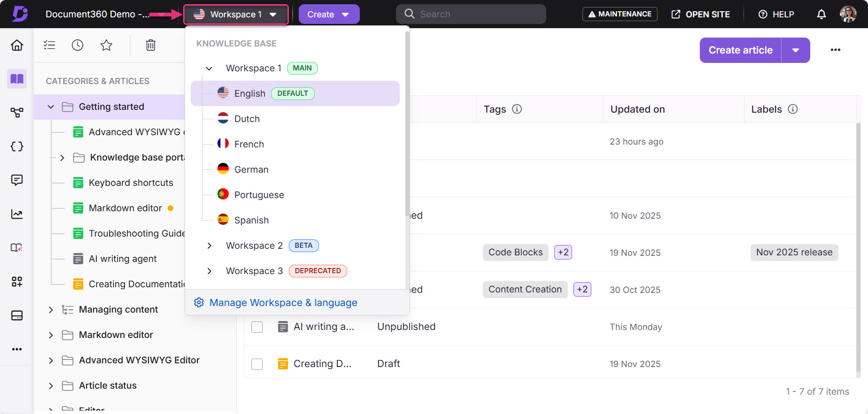This screenshot has width=868, height=414.
Task: Click the notifications bell icon
Action: point(821,14)
